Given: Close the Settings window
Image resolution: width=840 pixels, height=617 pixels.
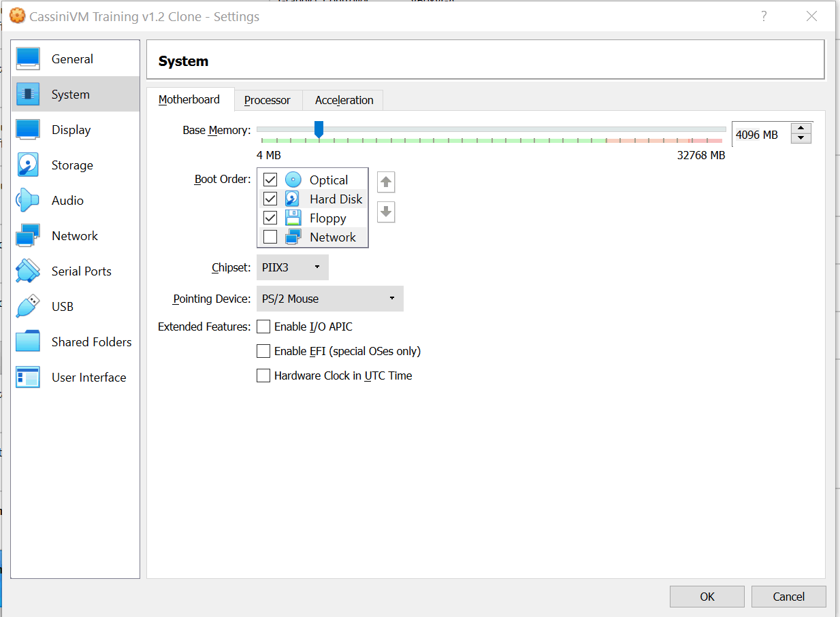Looking at the screenshot, I should [811, 16].
